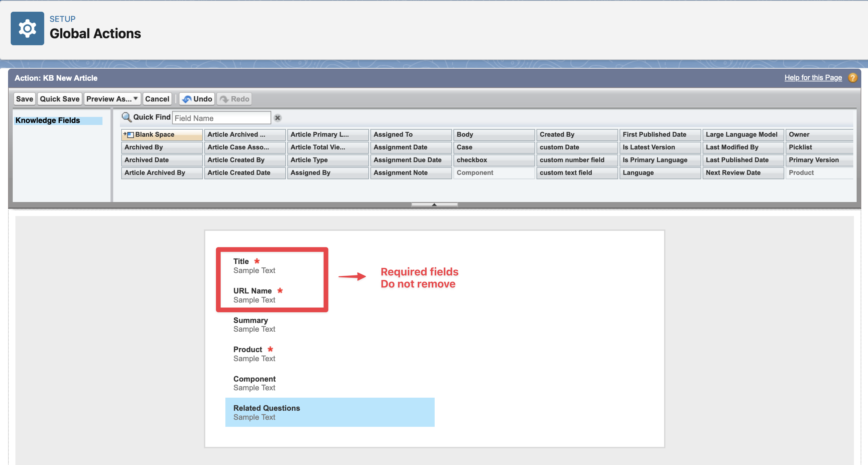Select the Blank Space palette item
The width and height of the screenshot is (868, 465).
tap(162, 135)
